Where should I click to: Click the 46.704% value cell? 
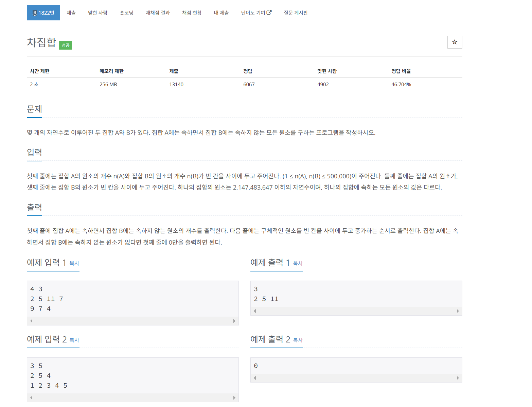tap(401, 84)
